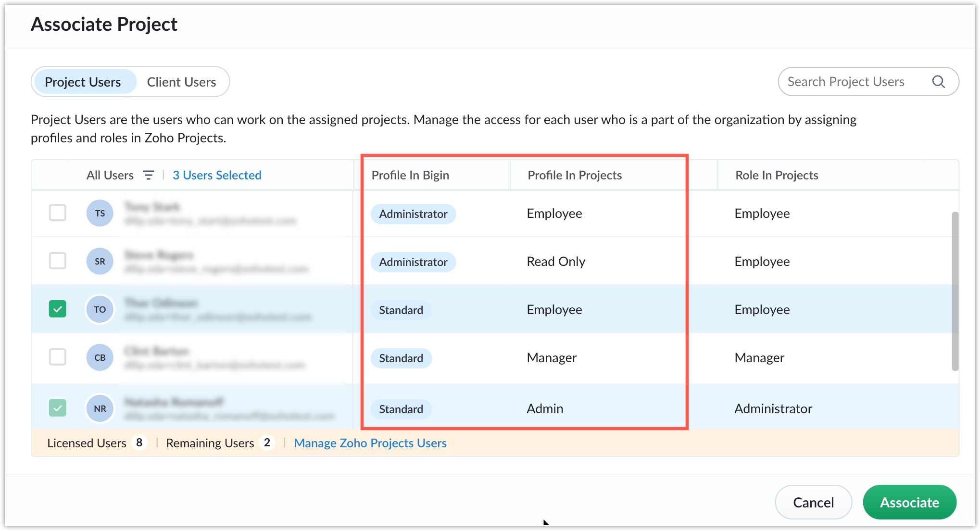Viewport: 980px width, 531px height.
Task: Open Admin profile in NR row
Action: point(545,408)
